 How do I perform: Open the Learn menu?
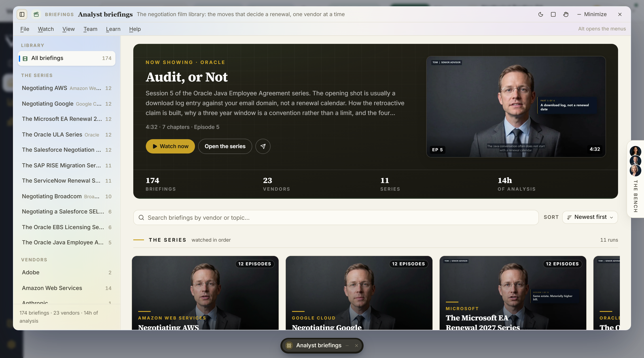click(x=113, y=29)
